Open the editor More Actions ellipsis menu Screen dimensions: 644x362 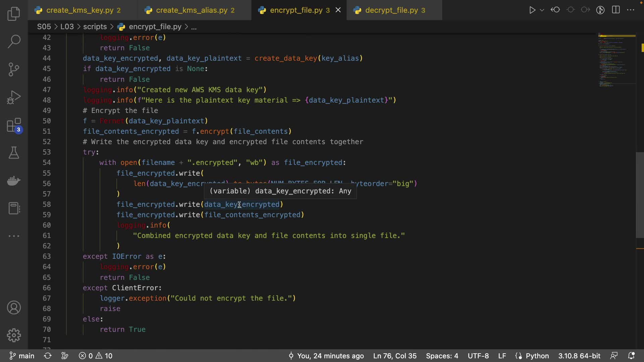(x=631, y=10)
